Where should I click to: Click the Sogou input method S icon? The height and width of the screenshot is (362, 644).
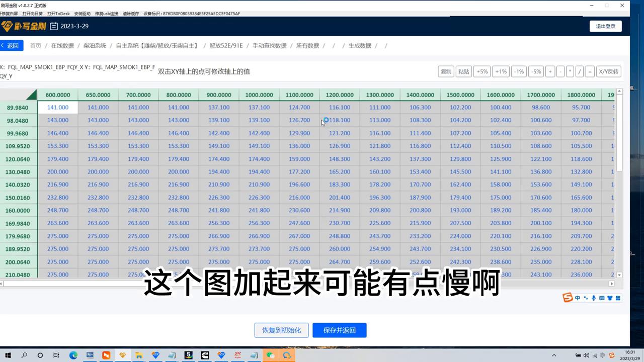pos(566,298)
